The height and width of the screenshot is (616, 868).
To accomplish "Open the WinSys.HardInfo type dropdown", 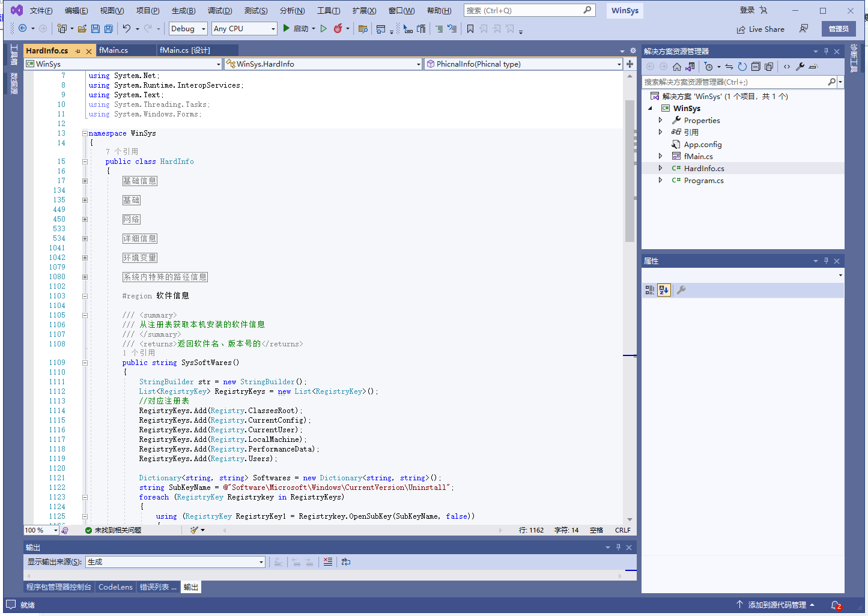I will tap(323, 64).
